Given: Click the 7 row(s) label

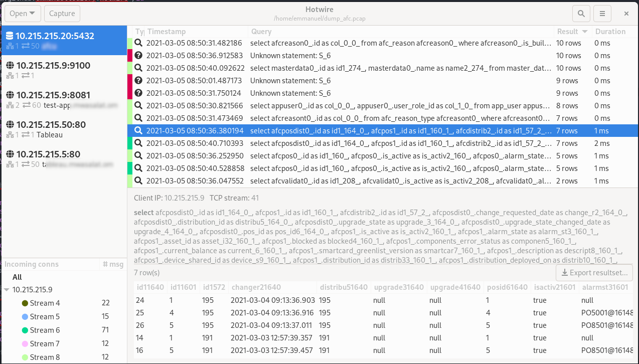Looking at the screenshot, I should pyautogui.click(x=146, y=273).
